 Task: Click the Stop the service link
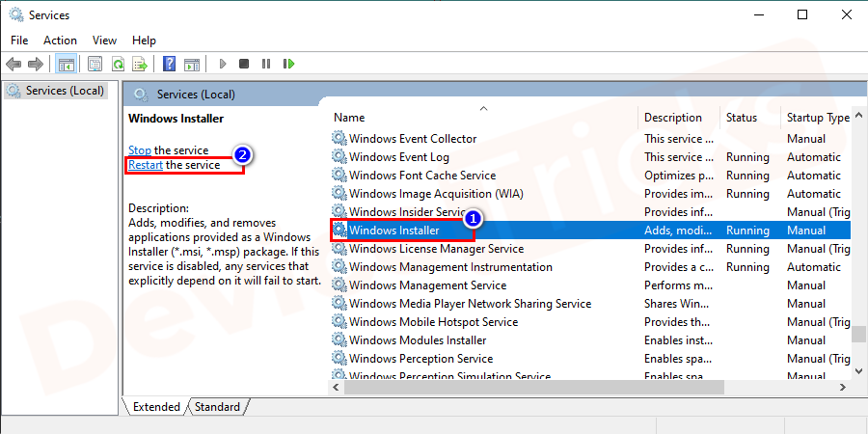click(x=140, y=150)
